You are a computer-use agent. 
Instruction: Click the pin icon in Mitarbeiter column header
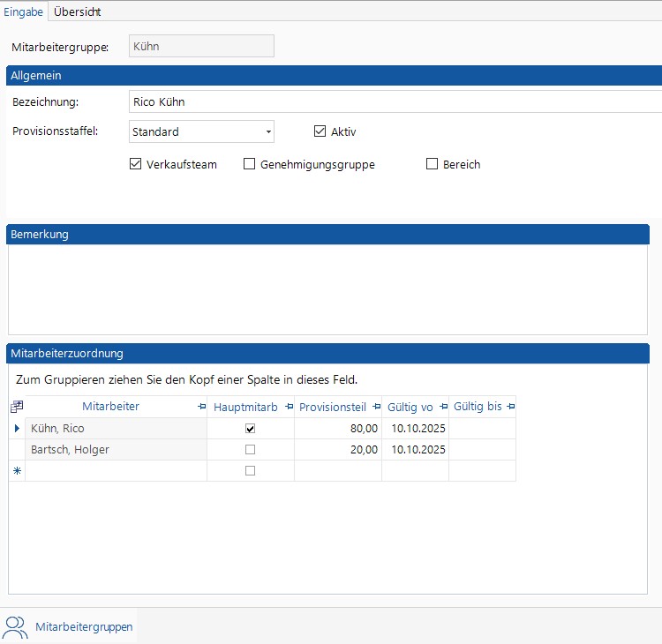(x=201, y=407)
